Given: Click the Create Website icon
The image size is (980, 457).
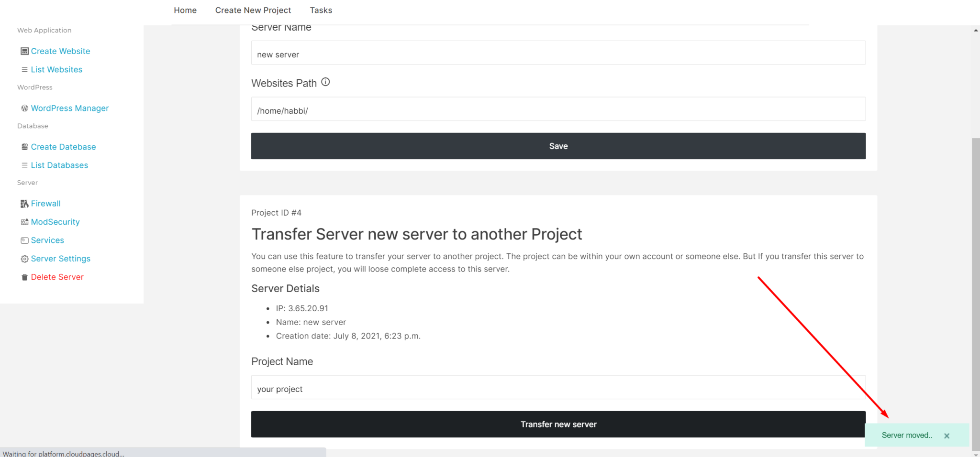Looking at the screenshot, I should point(24,51).
